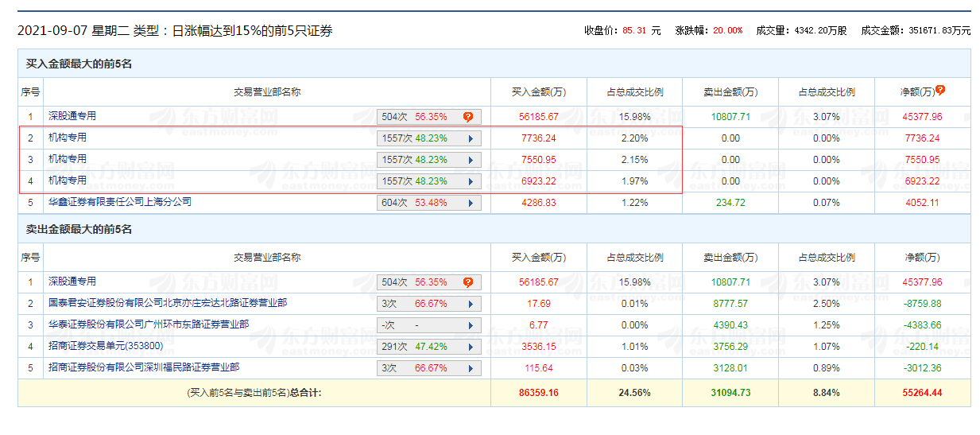The width and height of the screenshot is (980, 435).
Task: Open 华鑫证券有限责任公司上海分公司 link
Action: [119, 202]
